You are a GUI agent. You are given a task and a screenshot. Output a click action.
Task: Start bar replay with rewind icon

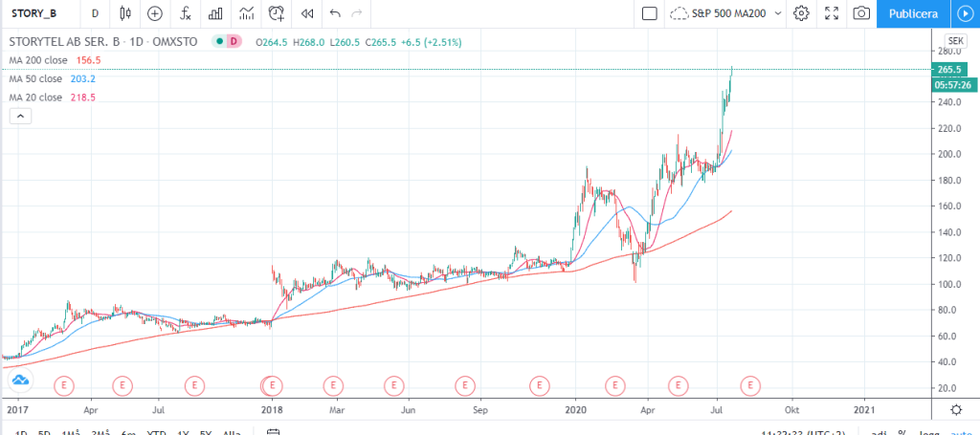(x=306, y=13)
